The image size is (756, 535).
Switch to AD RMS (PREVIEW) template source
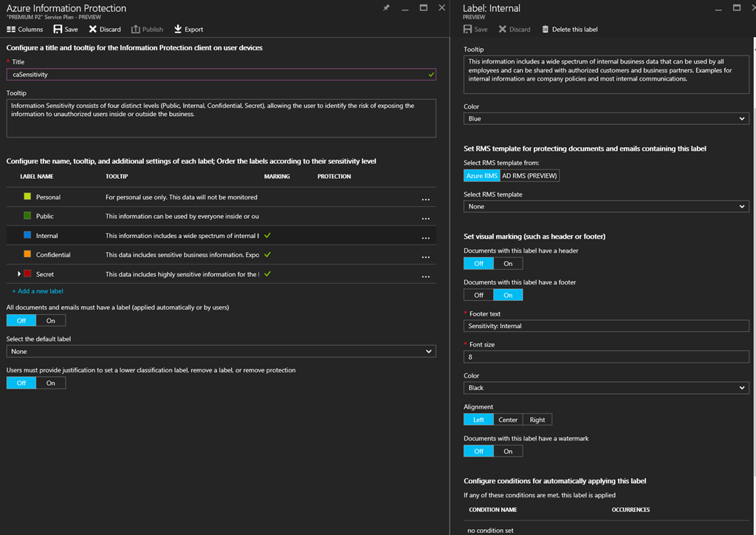(529, 176)
